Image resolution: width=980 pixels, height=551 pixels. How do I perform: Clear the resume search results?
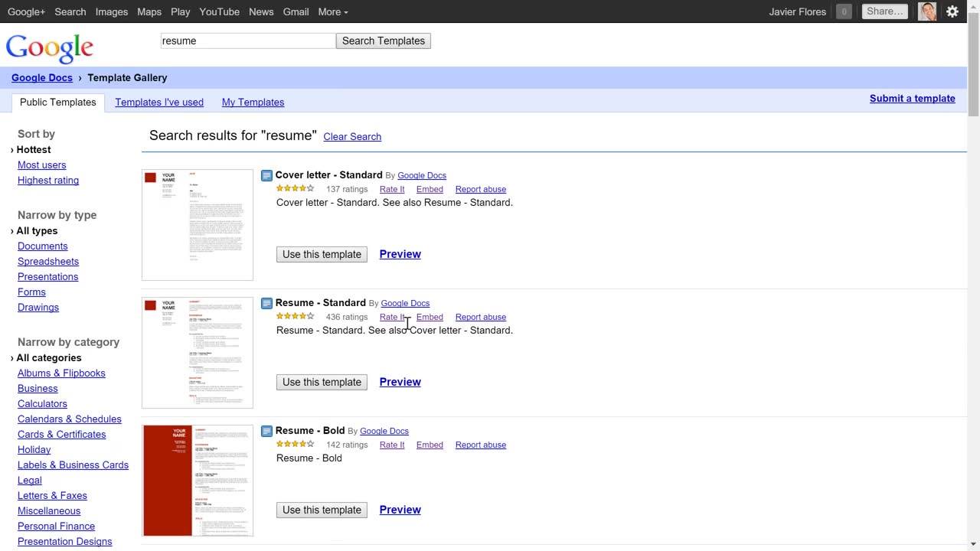pyautogui.click(x=352, y=137)
